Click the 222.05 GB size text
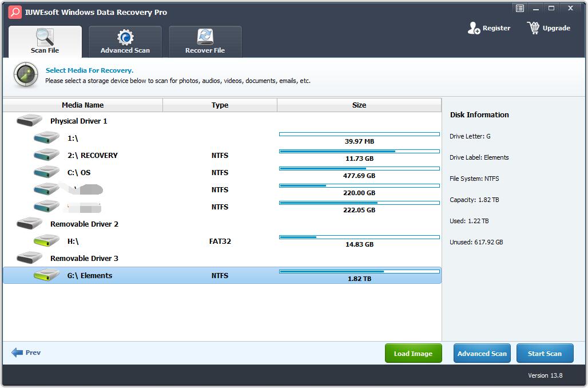 (359, 210)
